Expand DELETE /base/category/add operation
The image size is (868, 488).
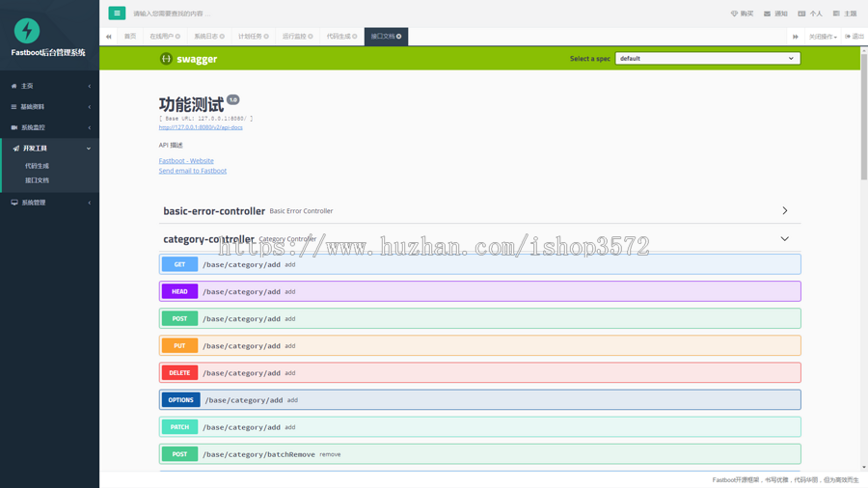480,373
